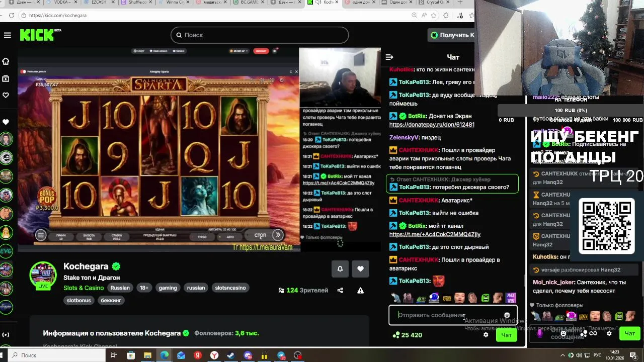
Task: Select the slotbonus tag
Action: [x=79, y=300]
